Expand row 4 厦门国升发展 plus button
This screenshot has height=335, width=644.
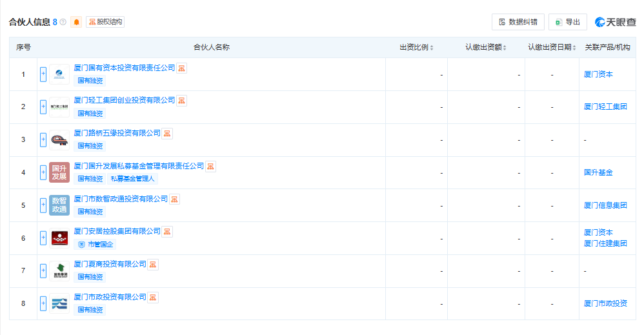point(43,172)
